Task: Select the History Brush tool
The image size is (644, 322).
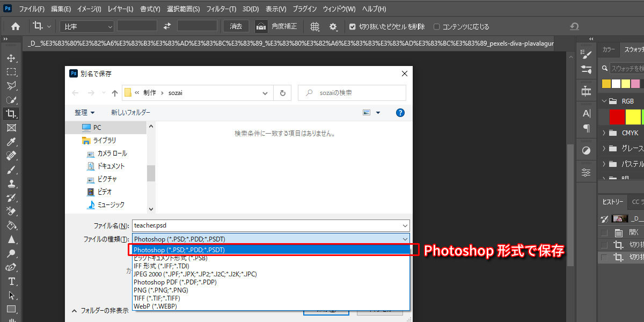Action: click(11, 197)
